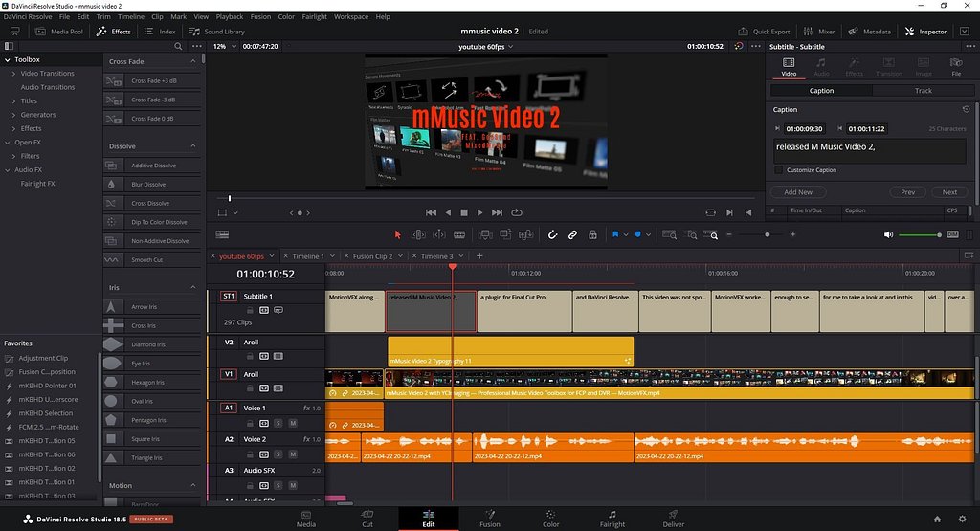The image size is (980, 531).
Task: Toggle timeline Snapping magnet icon
Action: click(x=552, y=235)
